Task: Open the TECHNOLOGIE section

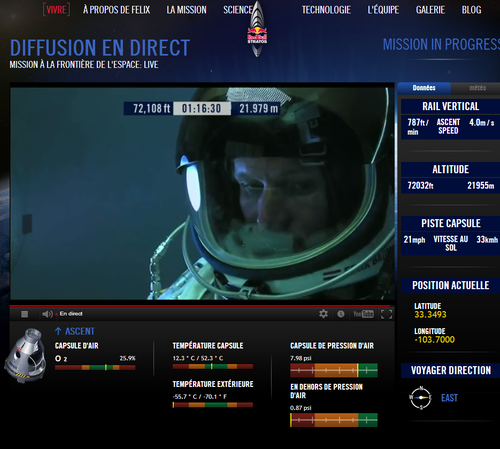Action: (326, 10)
